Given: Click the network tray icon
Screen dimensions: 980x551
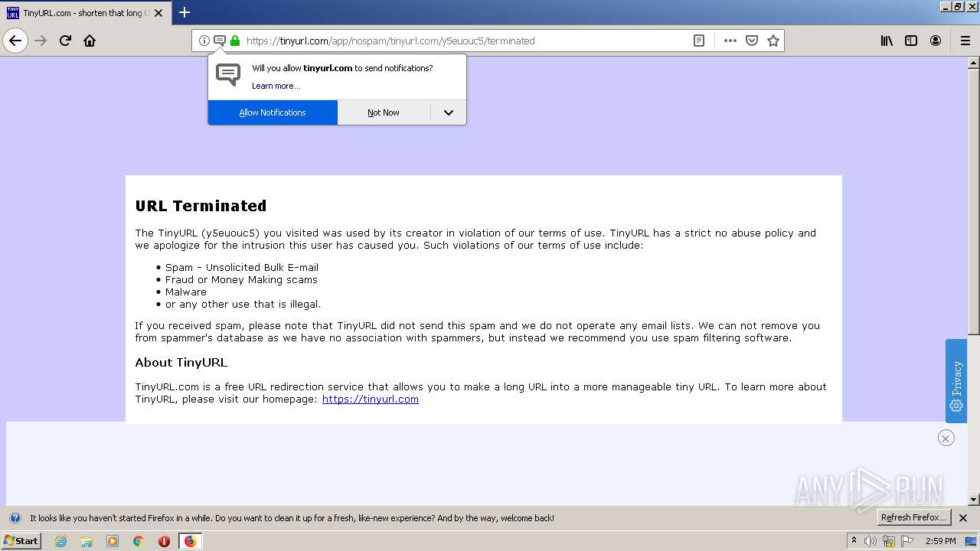Looking at the screenshot, I should click(x=890, y=541).
